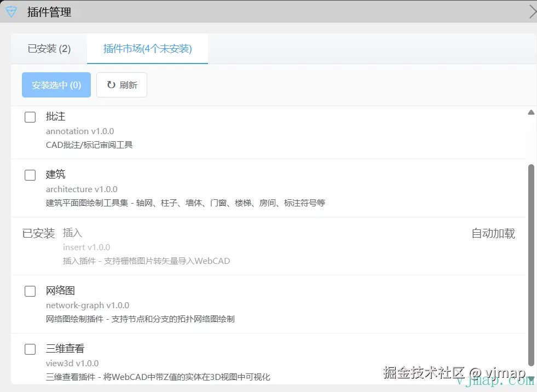Refresh the plugin list with 刷新
This screenshot has height=392, width=537.
[x=122, y=85]
